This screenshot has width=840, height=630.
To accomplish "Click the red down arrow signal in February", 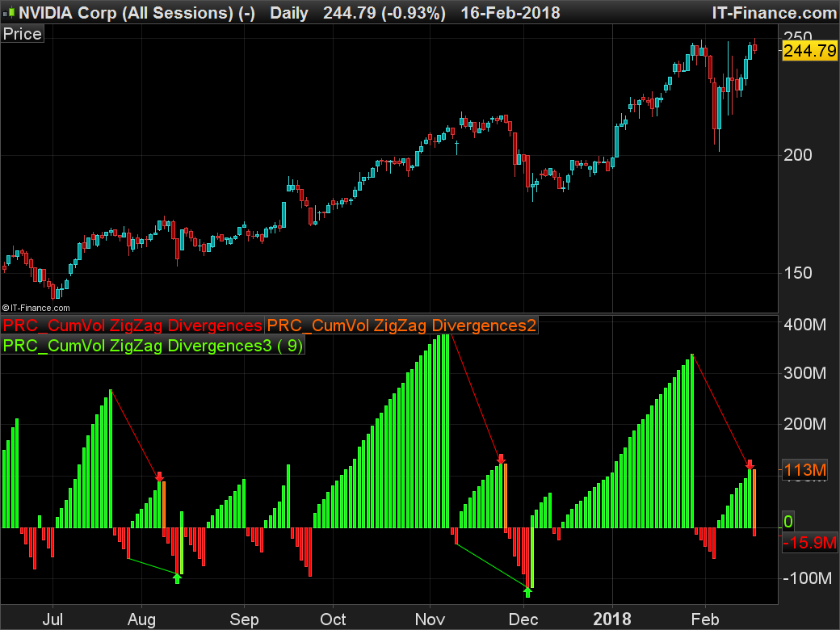I will (x=750, y=464).
